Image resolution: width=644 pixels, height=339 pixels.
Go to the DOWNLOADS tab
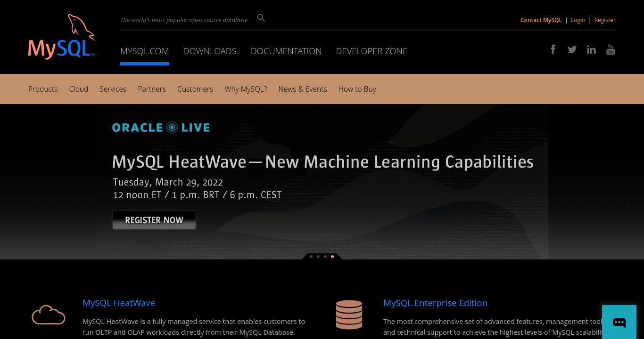pyautogui.click(x=210, y=51)
